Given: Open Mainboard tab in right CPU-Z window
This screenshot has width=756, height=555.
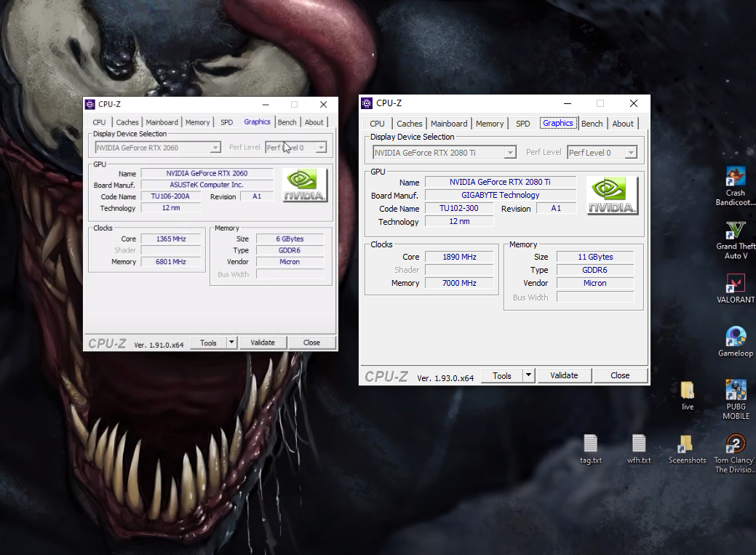Looking at the screenshot, I should click(x=449, y=124).
